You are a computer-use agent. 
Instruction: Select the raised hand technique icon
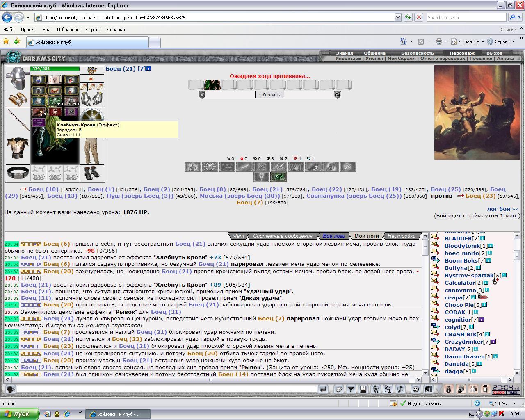coord(296,167)
